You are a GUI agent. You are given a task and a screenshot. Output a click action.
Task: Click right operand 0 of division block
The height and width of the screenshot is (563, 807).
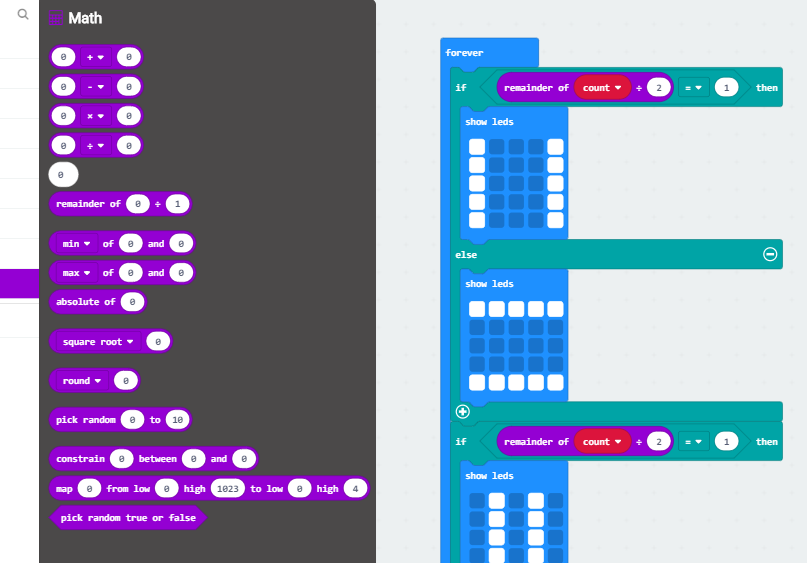[x=129, y=146]
